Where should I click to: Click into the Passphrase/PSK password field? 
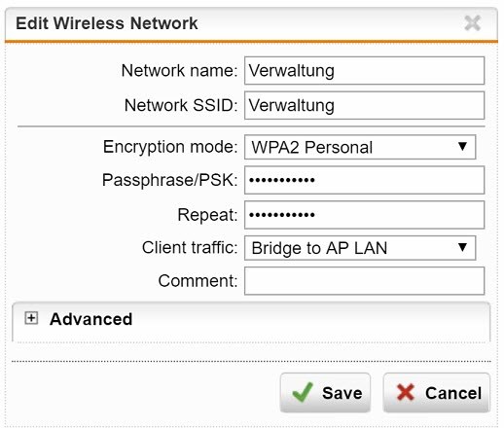click(x=365, y=180)
